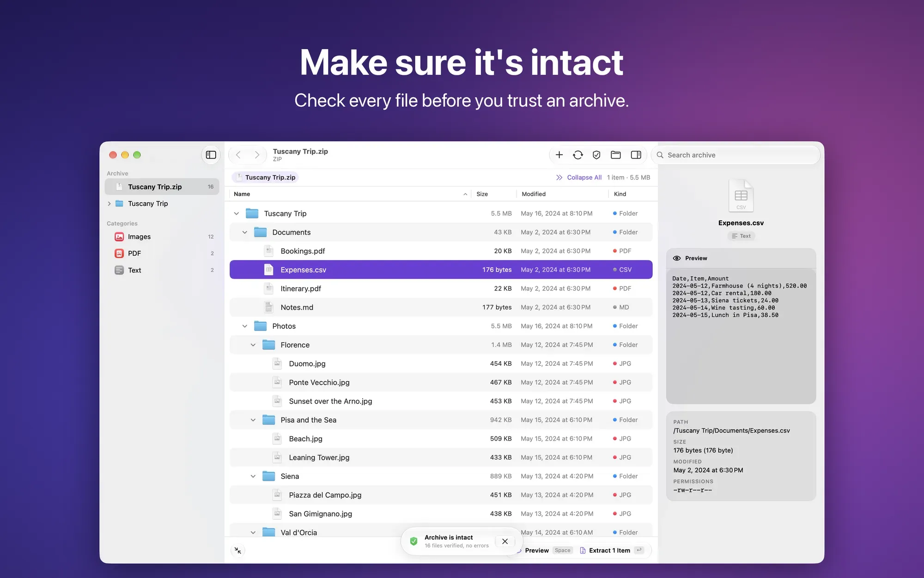Toggle the inspector panel icon

[636, 155]
